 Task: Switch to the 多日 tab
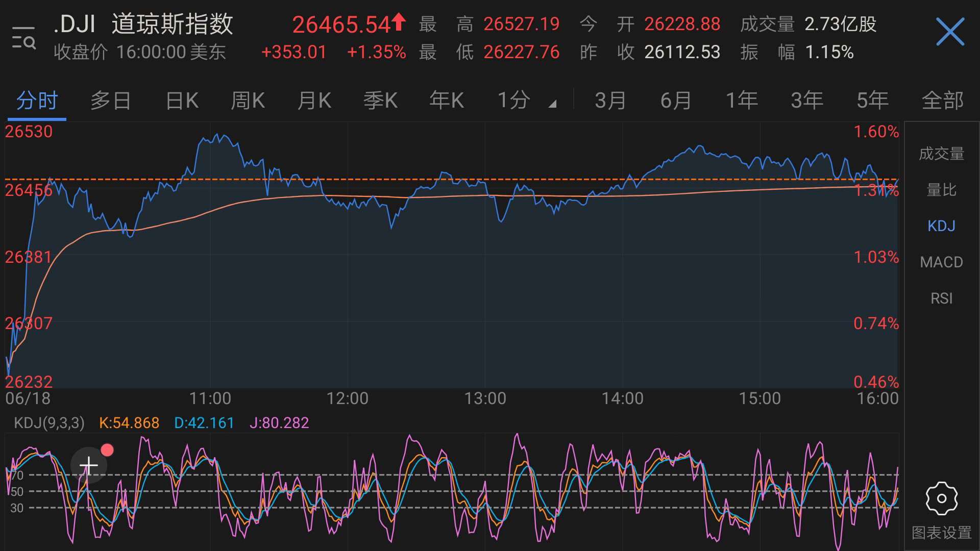pyautogui.click(x=110, y=101)
